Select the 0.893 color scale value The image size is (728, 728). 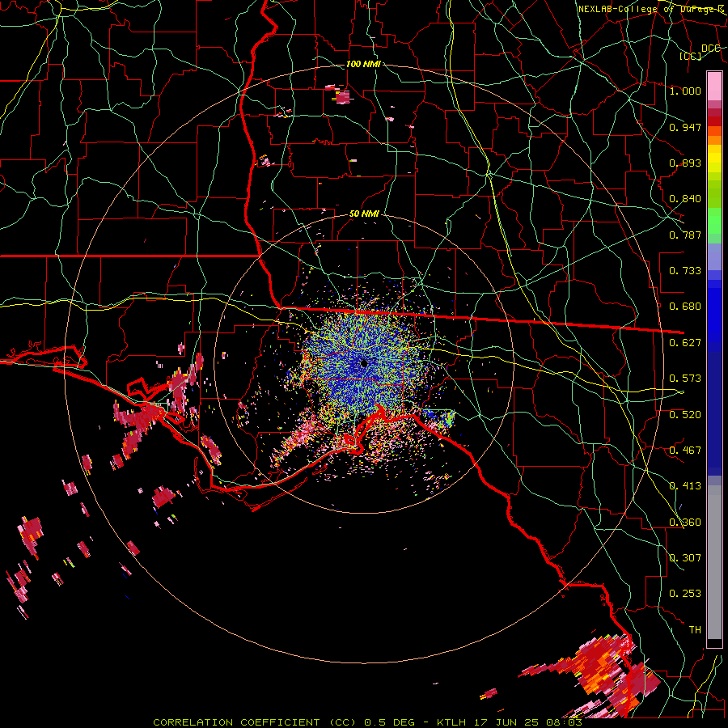point(685,163)
